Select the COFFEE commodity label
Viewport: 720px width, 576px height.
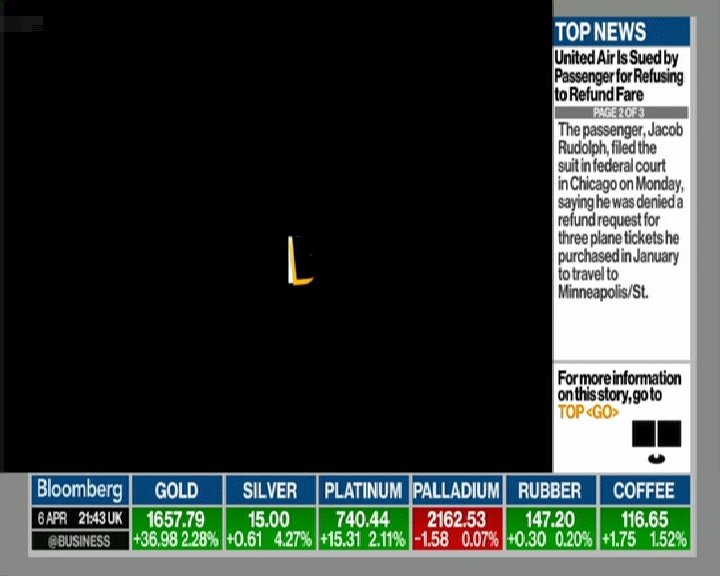[x=643, y=491]
